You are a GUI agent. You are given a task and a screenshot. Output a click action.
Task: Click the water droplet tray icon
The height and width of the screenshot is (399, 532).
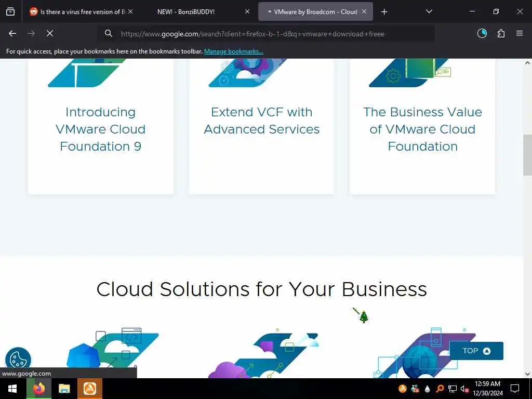427,389
